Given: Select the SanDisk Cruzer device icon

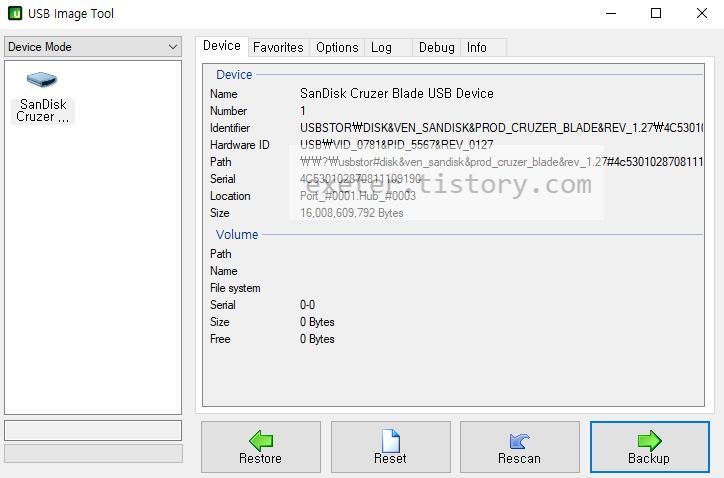Looking at the screenshot, I should [42, 97].
